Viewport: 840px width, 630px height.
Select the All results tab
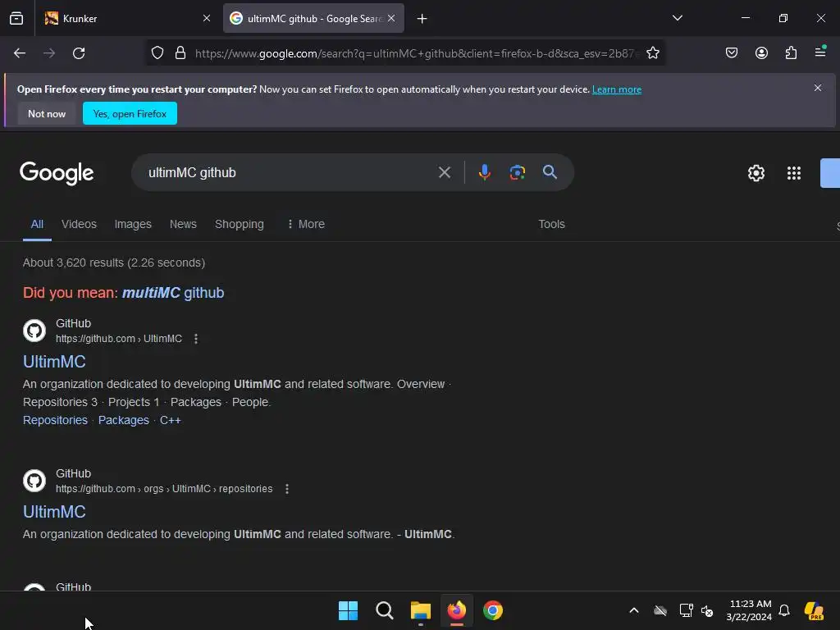tap(37, 224)
